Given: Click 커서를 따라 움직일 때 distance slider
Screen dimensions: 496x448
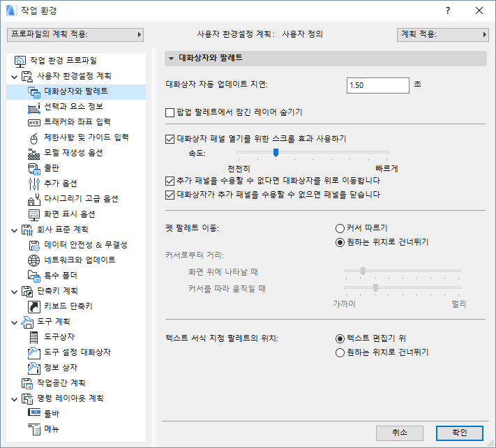Looking at the screenshot, I should [x=375, y=288].
